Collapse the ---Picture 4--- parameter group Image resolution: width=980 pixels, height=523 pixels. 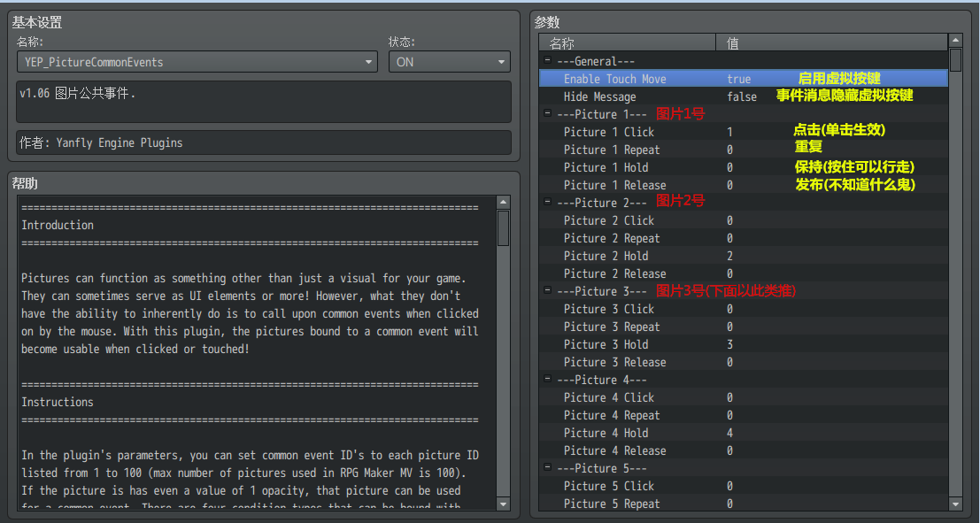coord(548,380)
